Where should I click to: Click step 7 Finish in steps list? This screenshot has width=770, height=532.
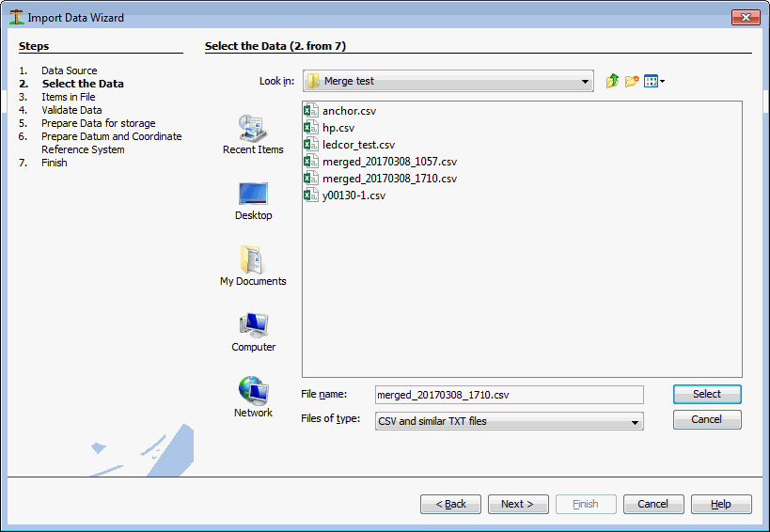(x=54, y=163)
